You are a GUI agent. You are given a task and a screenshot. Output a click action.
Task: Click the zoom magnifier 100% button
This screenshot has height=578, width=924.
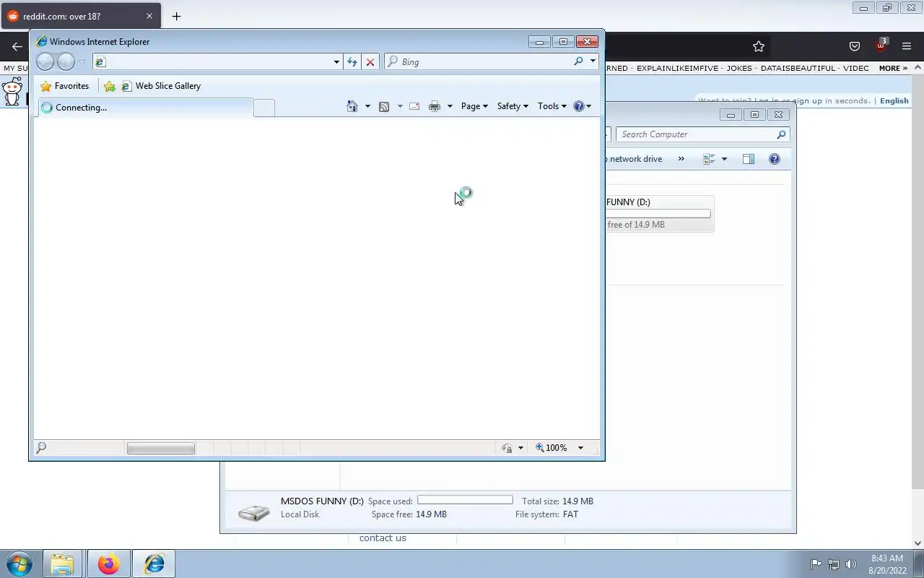(x=552, y=448)
